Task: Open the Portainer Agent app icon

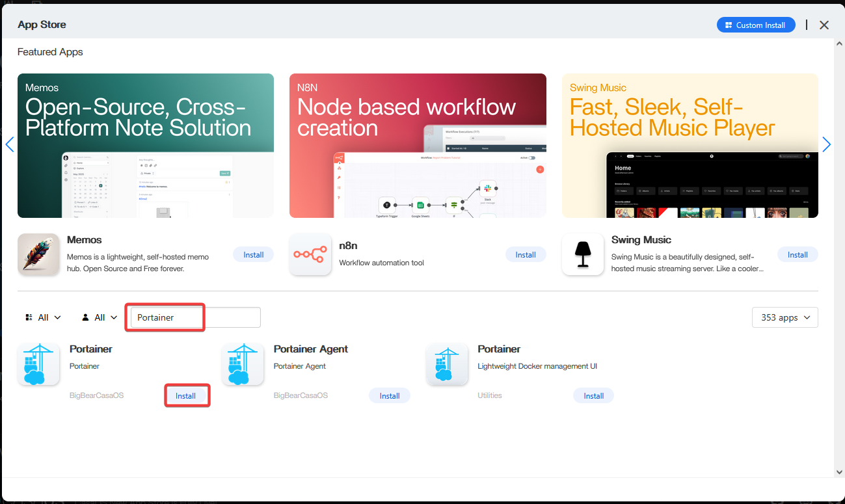Action: pyautogui.click(x=243, y=364)
